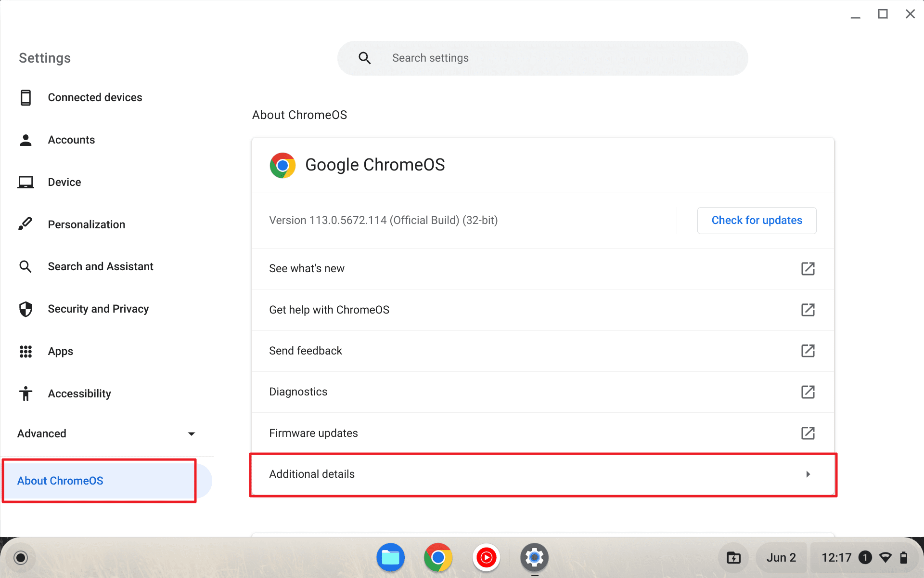This screenshot has height=578, width=924.
Task: Close the Settings window
Action: click(x=910, y=14)
